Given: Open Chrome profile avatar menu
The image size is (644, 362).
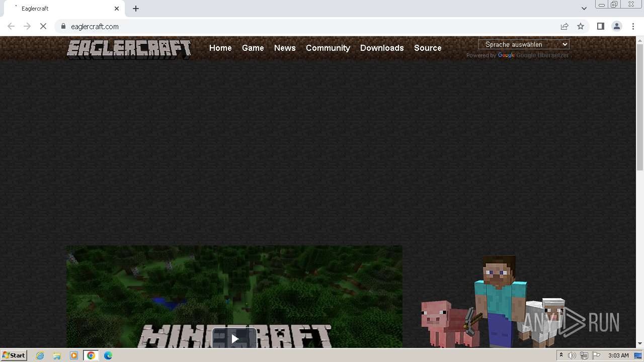Looking at the screenshot, I should pyautogui.click(x=616, y=26).
